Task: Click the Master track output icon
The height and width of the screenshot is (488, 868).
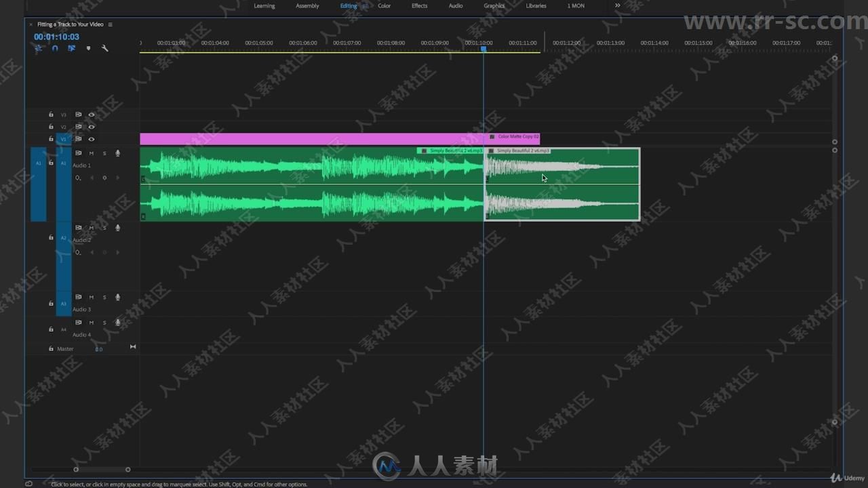Action: [133, 347]
